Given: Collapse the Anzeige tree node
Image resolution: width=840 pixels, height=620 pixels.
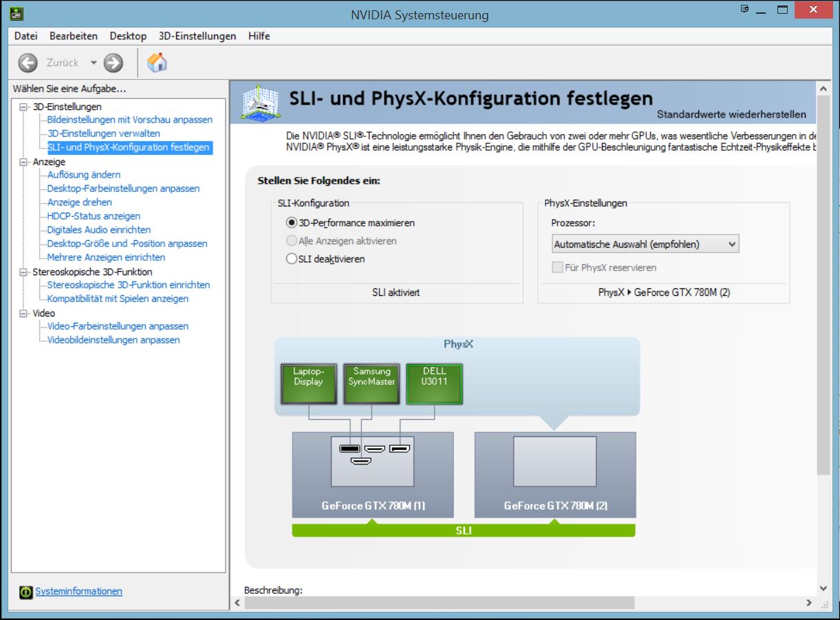Looking at the screenshot, I should [24, 162].
